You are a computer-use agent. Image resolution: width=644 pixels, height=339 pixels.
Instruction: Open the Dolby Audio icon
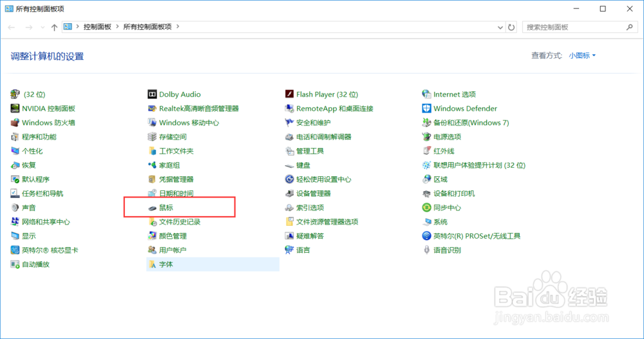[153, 95]
